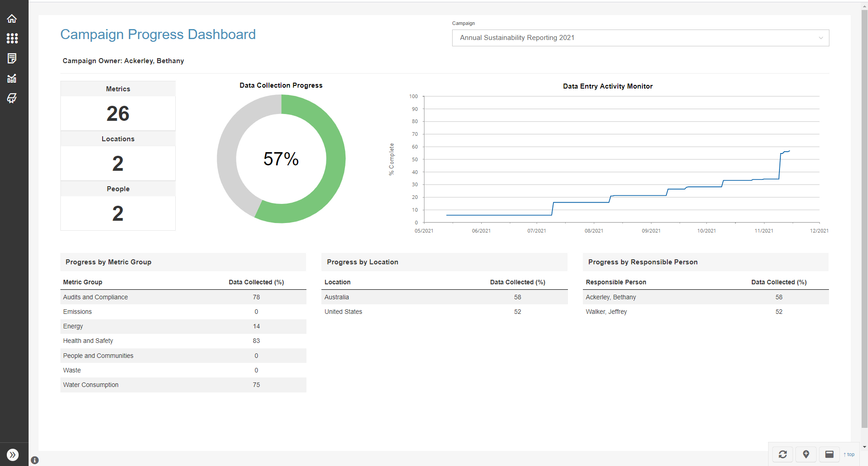Select the Audits and Compliance row
This screenshot has width=868, height=466.
click(183, 297)
